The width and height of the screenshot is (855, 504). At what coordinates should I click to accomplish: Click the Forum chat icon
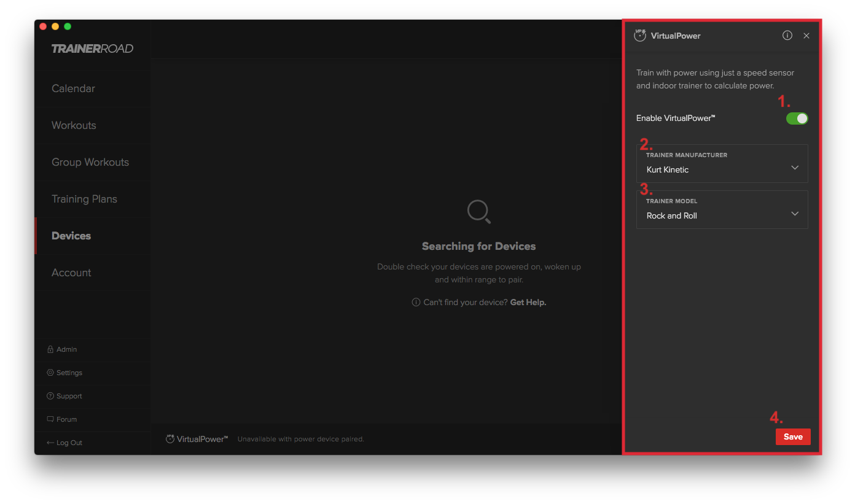click(x=50, y=419)
